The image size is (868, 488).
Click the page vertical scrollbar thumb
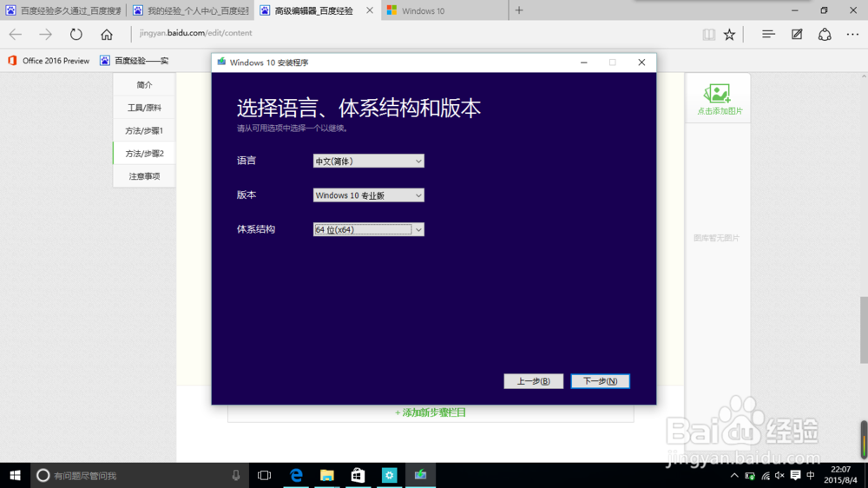pos(864,330)
